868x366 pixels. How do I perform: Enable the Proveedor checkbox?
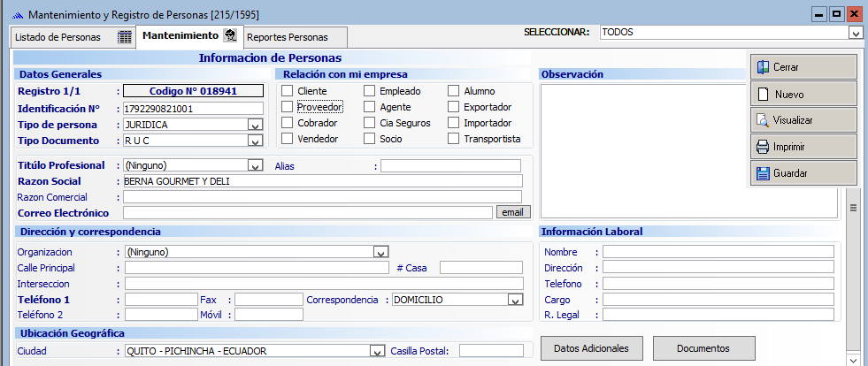pyautogui.click(x=287, y=107)
